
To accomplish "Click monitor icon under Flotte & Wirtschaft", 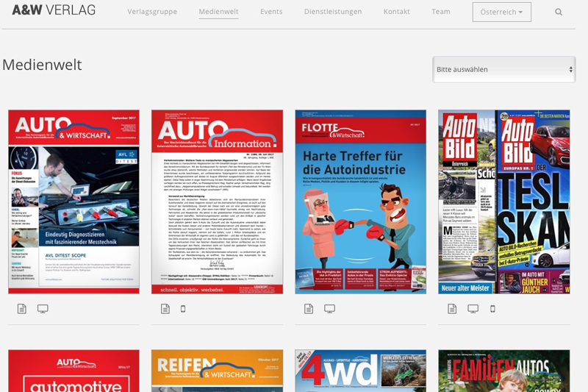I will tap(329, 309).
